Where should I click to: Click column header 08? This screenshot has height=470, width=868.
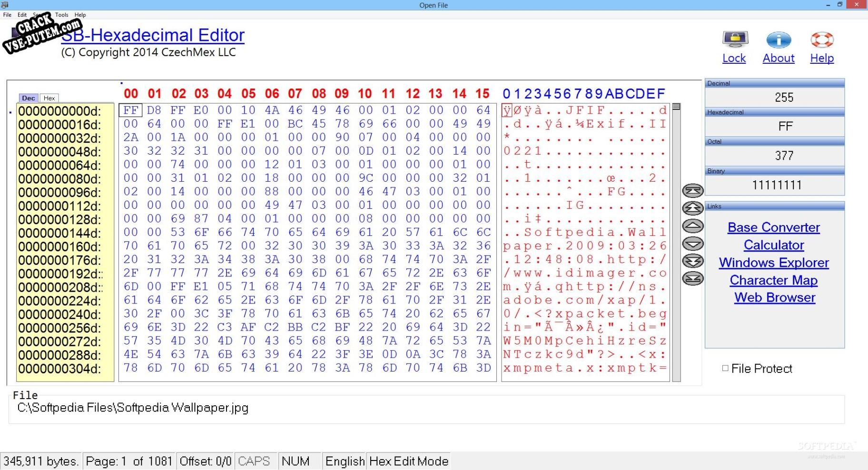click(x=319, y=94)
